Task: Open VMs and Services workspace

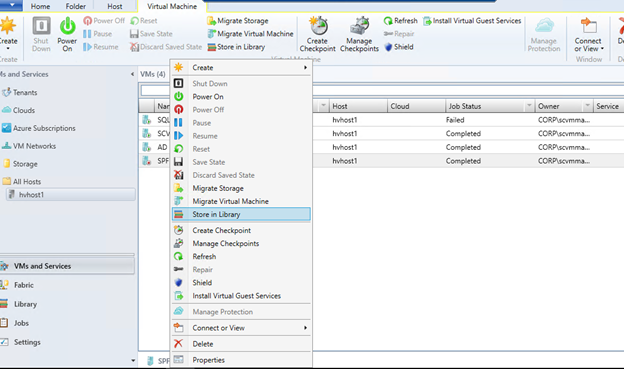Action: coord(67,266)
